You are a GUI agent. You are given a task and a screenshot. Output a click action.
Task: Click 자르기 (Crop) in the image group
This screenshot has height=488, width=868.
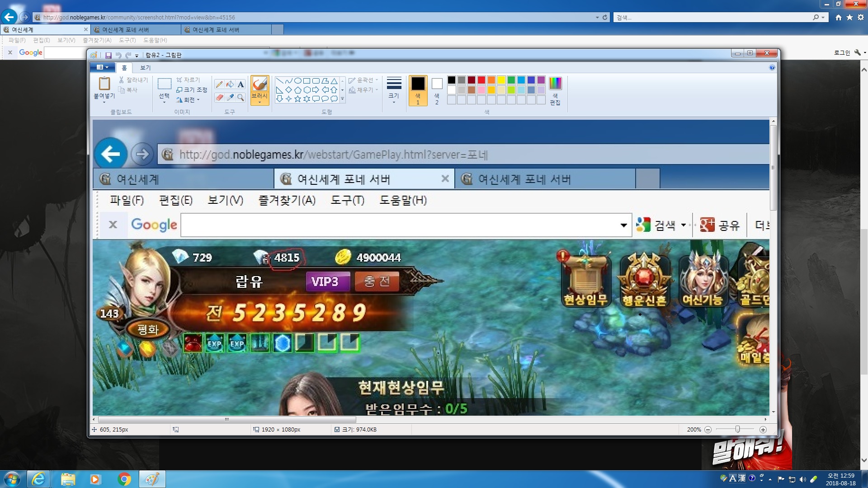click(x=188, y=80)
